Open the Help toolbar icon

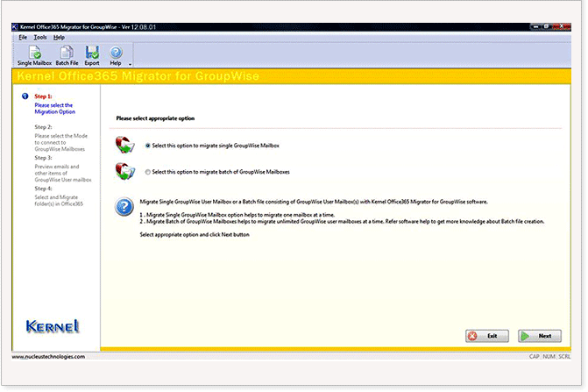[x=116, y=55]
